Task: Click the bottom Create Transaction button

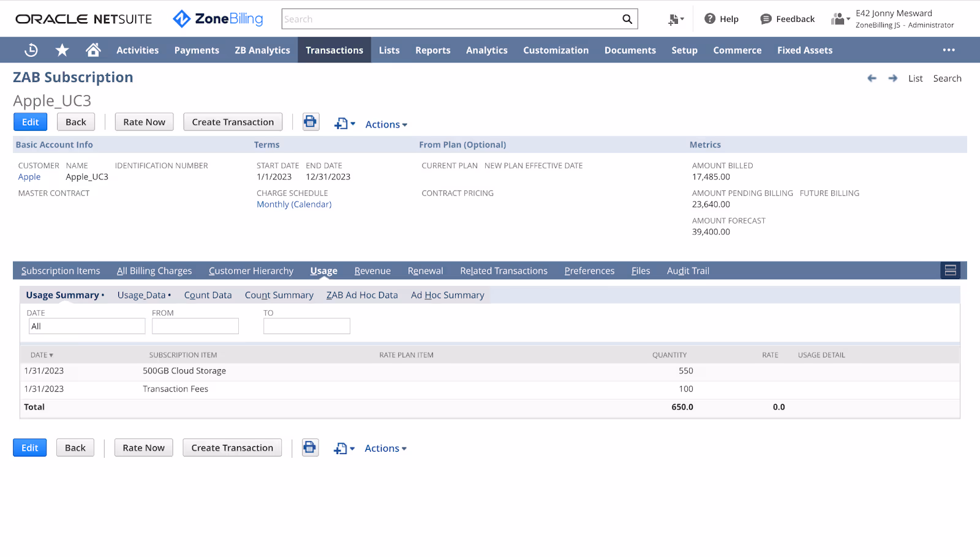Action: pyautogui.click(x=232, y=447)
